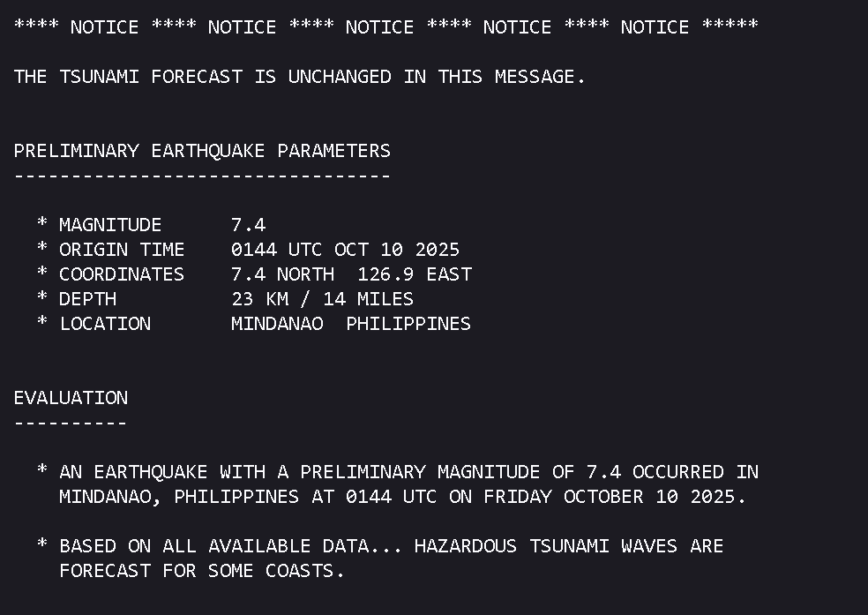The height and width of the screenshot is (615, 868).
Task: Click the PRELIMINARY EARTHQUAKE PARAMETERS heading
Action: (x=202, y=151)
